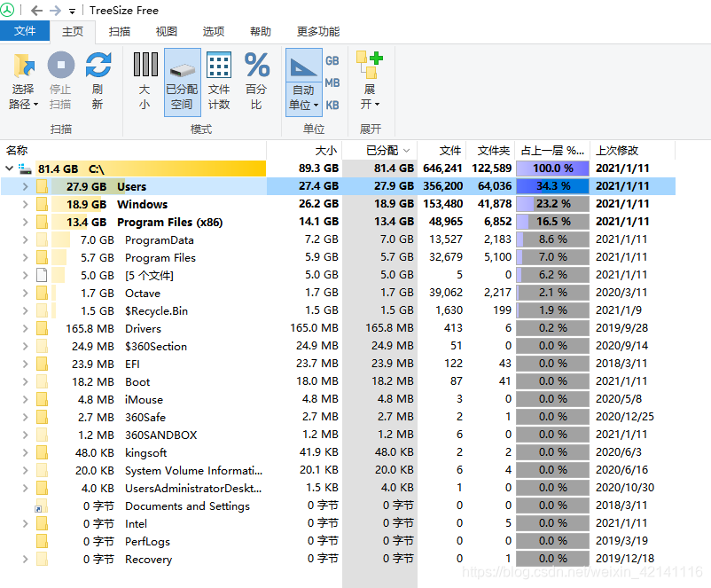Select the 360SANDBOX folder row
711x588 pixels.
pos(339,435)
